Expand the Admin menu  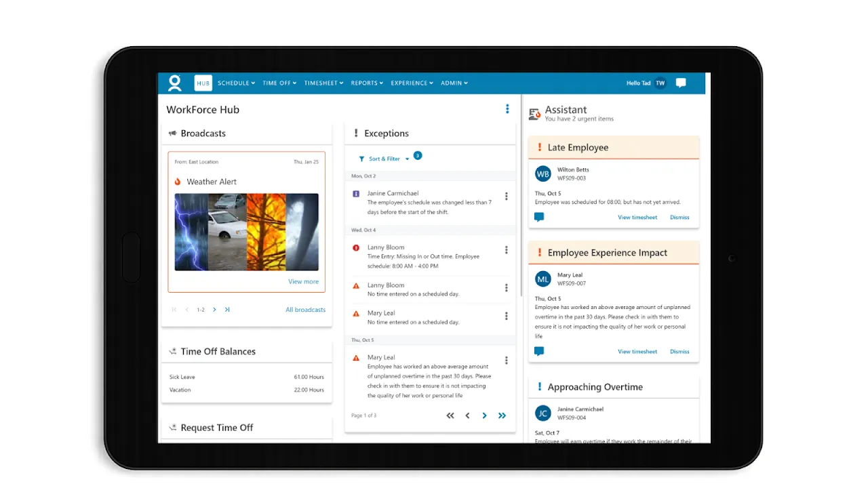(x=454, y=83)
